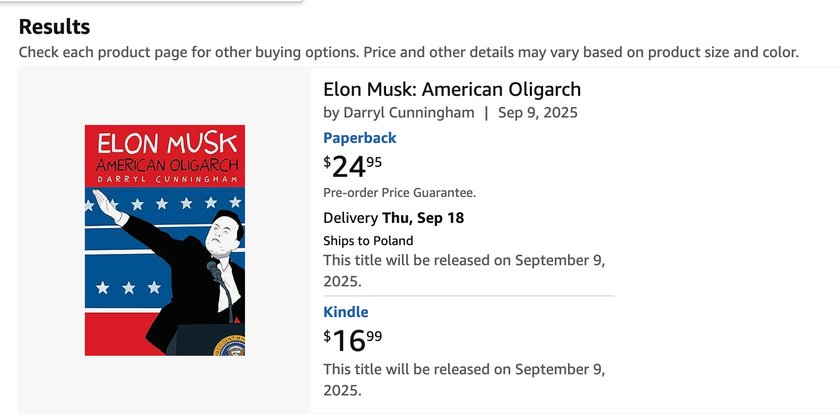Click the 'Check each product page' notice
The height and width of the screenshot is (414, 840).
click(x=409, y=52)
